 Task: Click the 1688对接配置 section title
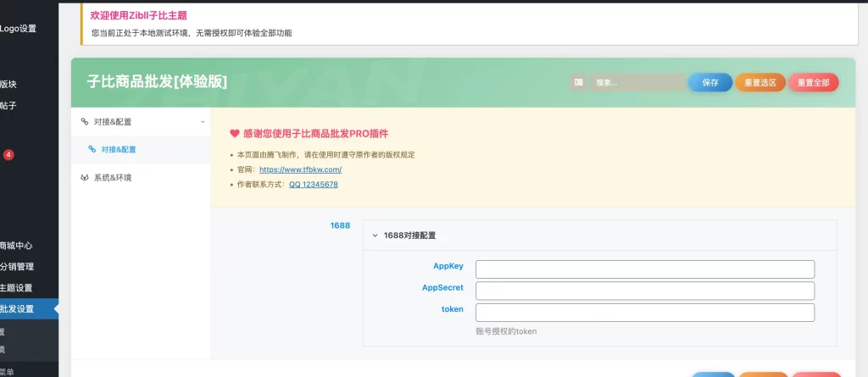(409, 236)
